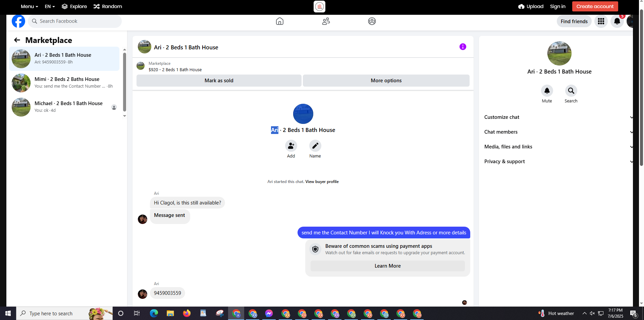Click the page vertical scrollbar thumb
The width and height of the screenshot is (644, 320).
pyautogui.click(x=641, y=87)
